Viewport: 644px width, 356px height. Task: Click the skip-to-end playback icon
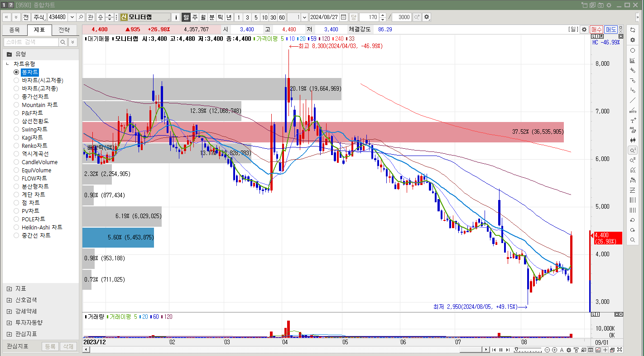(x=508, y=350)
